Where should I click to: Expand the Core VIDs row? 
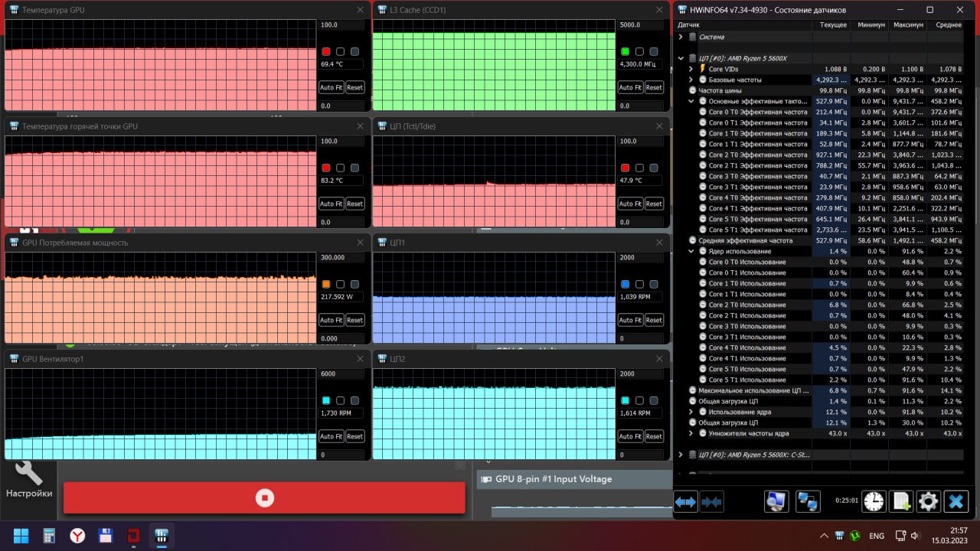coord(691,69)
